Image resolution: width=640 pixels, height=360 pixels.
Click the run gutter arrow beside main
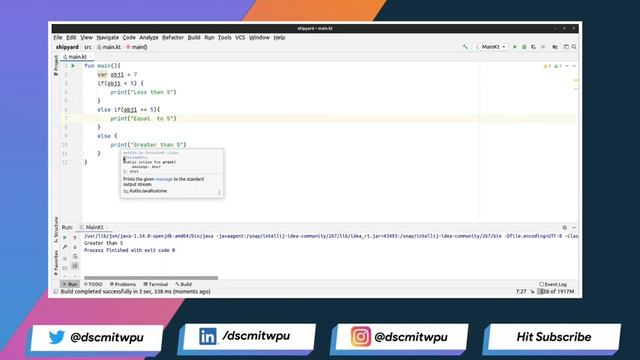pyautogui.click(x=73, y=66)
